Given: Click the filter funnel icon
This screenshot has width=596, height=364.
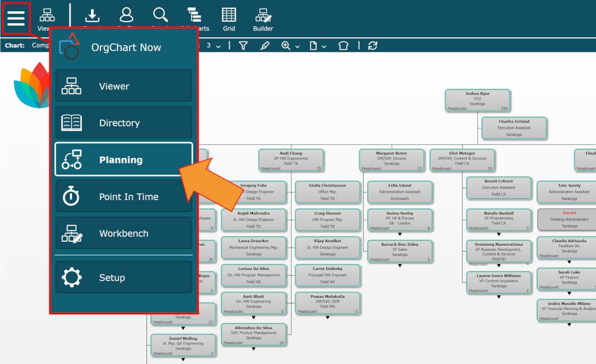Looking at the screenshot, I should (243, 46).
